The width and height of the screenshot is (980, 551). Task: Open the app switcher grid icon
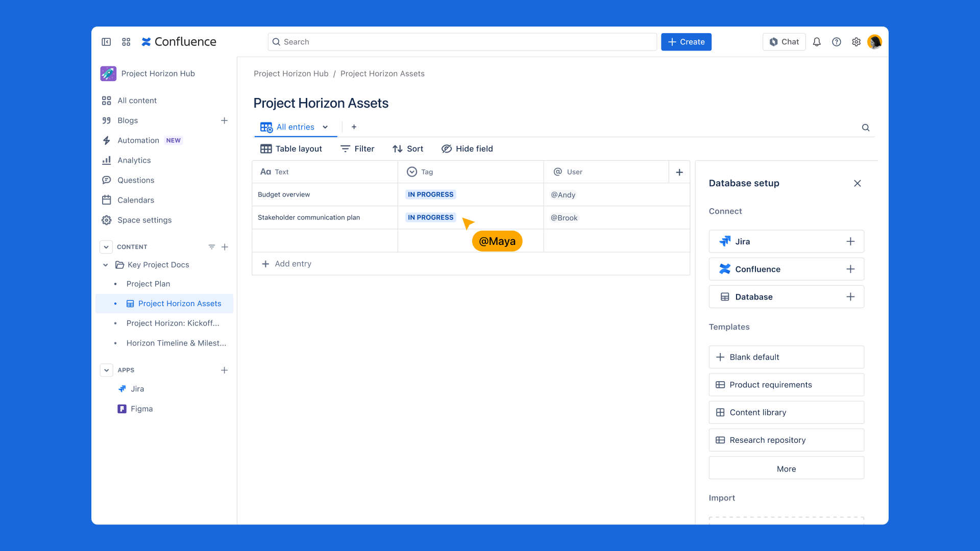pos(126,42)
